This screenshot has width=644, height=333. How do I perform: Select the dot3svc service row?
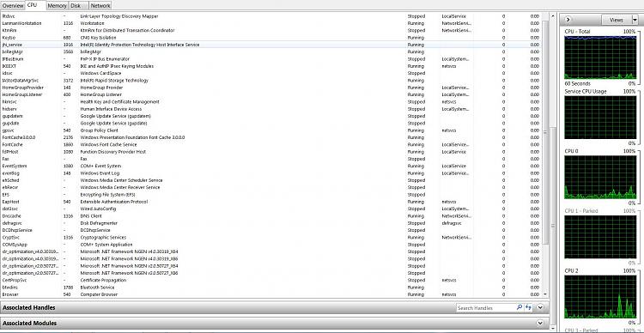click(x=271, y=209)
